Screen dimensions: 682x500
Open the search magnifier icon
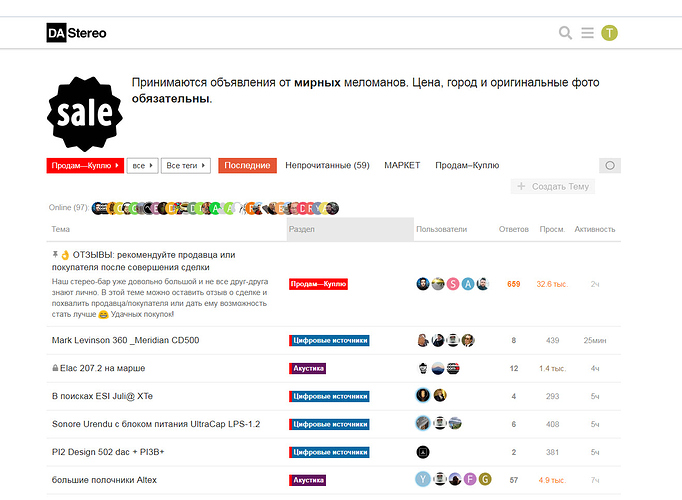565,33
